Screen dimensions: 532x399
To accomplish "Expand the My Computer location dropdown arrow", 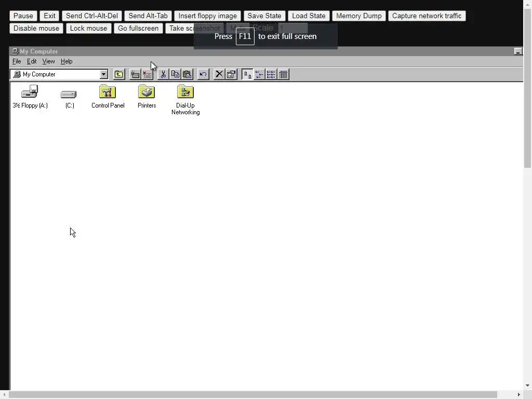I will (104, 74).
